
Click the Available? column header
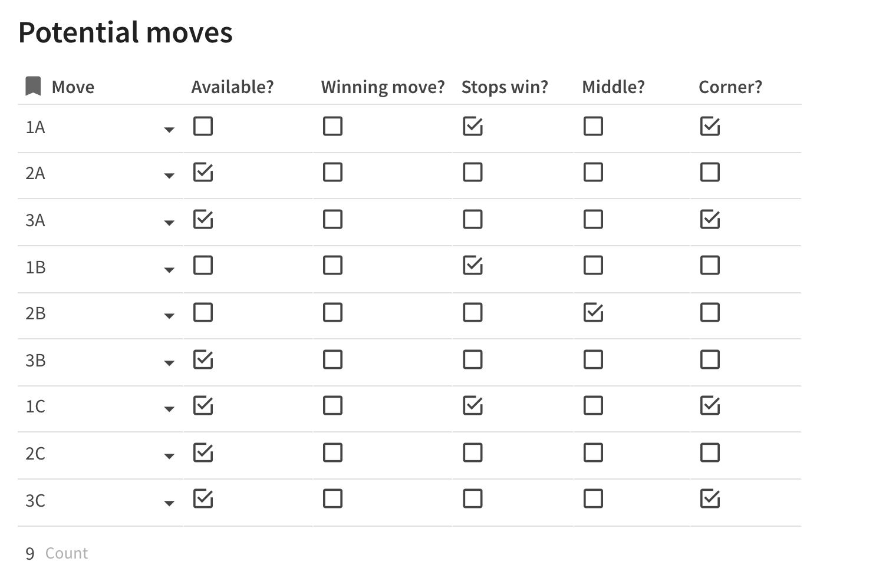tap(232, 87)
